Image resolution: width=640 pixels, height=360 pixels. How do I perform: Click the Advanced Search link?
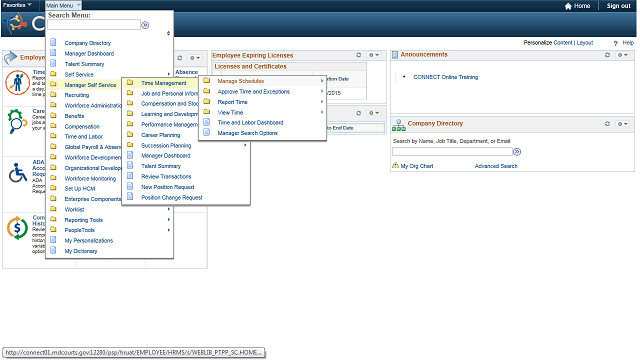click(x=496, y=166)
